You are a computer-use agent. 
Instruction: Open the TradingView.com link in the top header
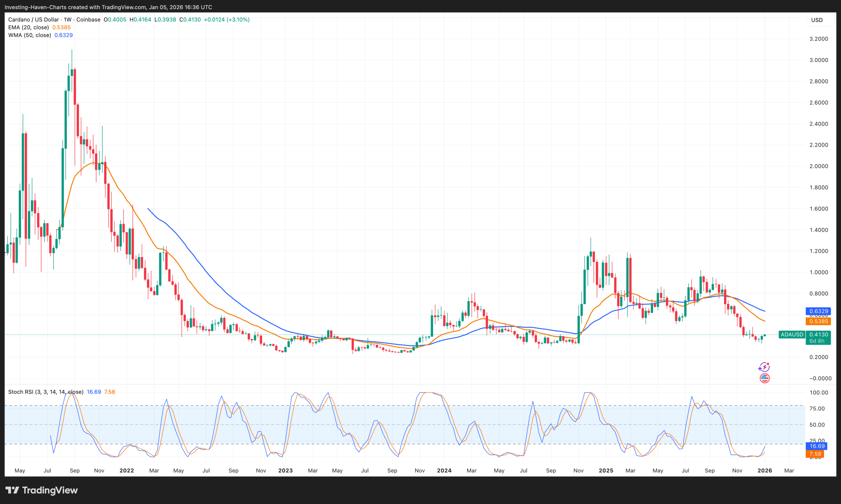tap(123, 7)
